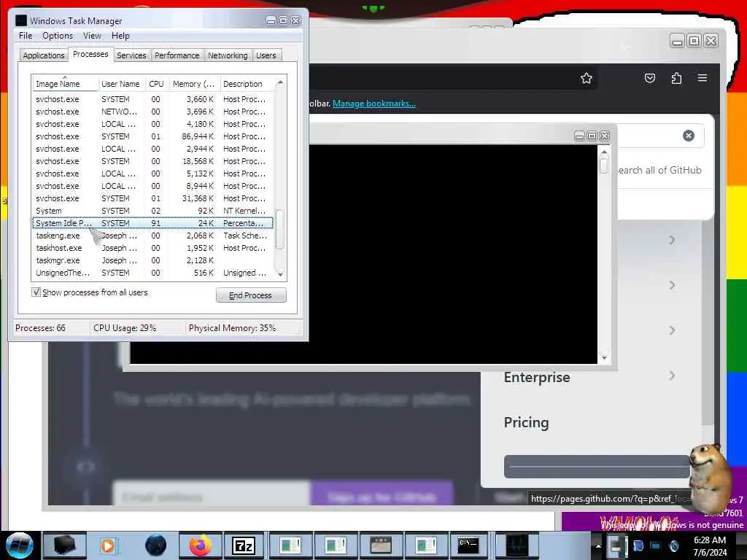Image resolution: width=747 pixels, height=560 pixels.
Task: Open the Firefox extensions puzzle icon
Action: point(676,78)
